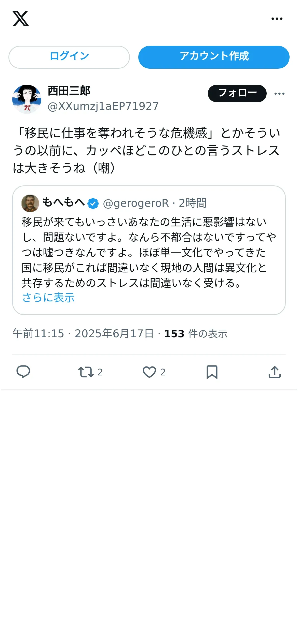Click the X logo icon
This screenshot has height=644, width=298.
21,19
